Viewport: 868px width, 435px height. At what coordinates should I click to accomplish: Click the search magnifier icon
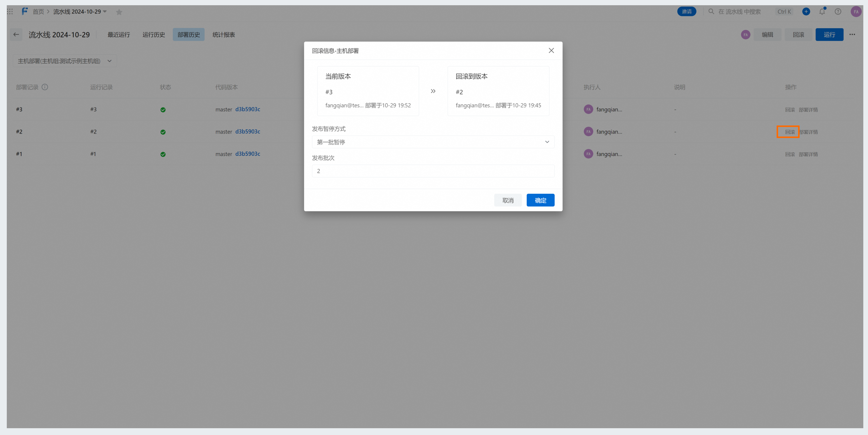[x=711, y=12]
